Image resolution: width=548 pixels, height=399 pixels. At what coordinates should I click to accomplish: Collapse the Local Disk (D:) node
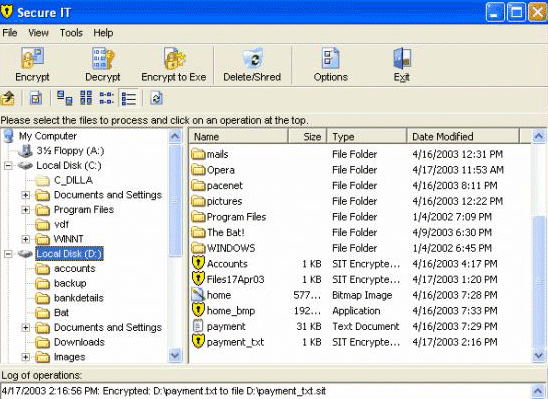pyautogui.click(x=8, y=254)
